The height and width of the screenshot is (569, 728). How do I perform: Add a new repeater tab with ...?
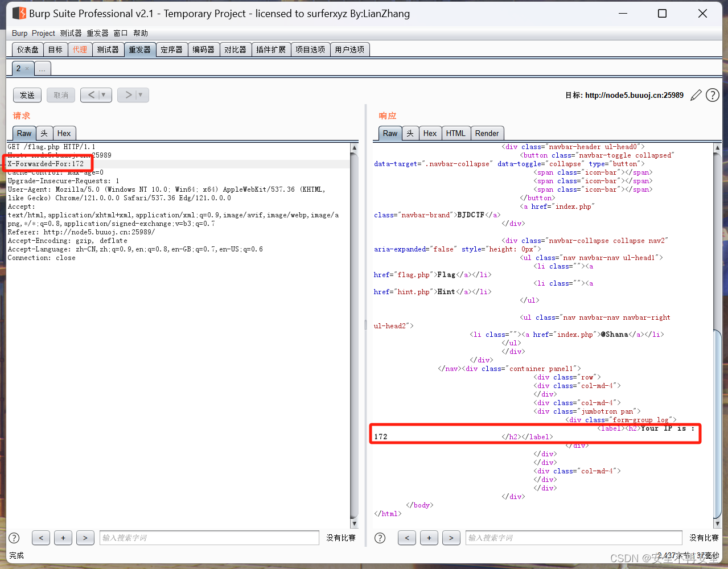click(42, 69)
